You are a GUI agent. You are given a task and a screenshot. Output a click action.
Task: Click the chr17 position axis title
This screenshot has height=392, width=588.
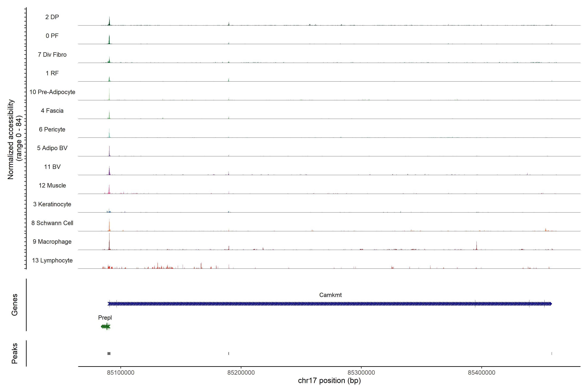coord(329,381)
